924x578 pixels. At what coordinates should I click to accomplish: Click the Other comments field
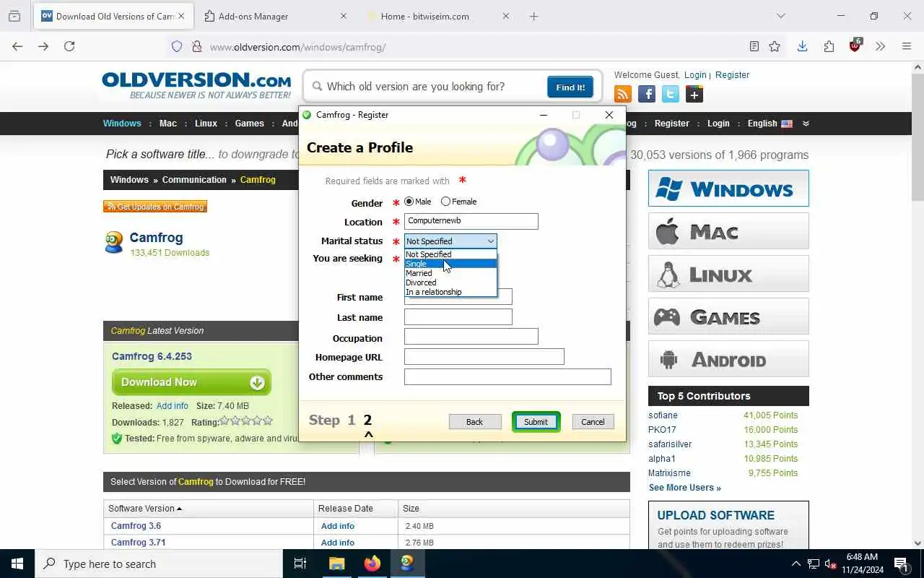507,376
